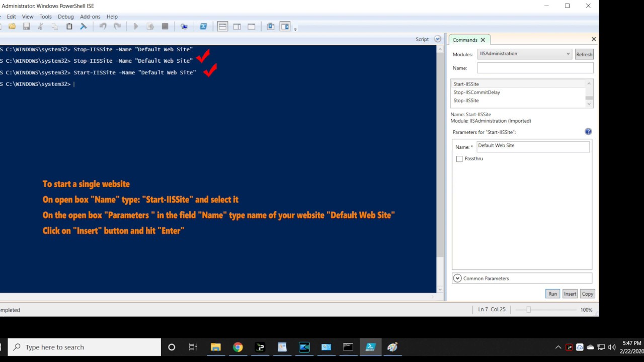Open Cortana circle icon
This screenshot has width=644, height=362.
pos(172,347)
